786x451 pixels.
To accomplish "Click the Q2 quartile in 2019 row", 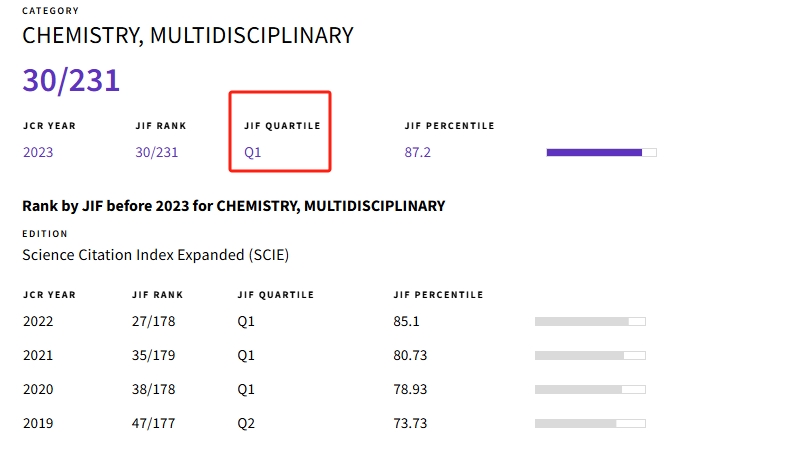I will click(x=246, y=424).
